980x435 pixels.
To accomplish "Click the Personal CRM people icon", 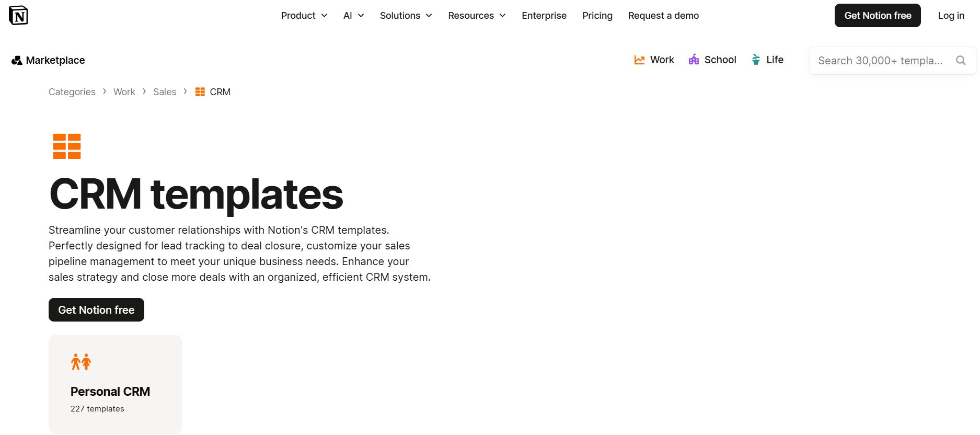I will click(81, 362).
